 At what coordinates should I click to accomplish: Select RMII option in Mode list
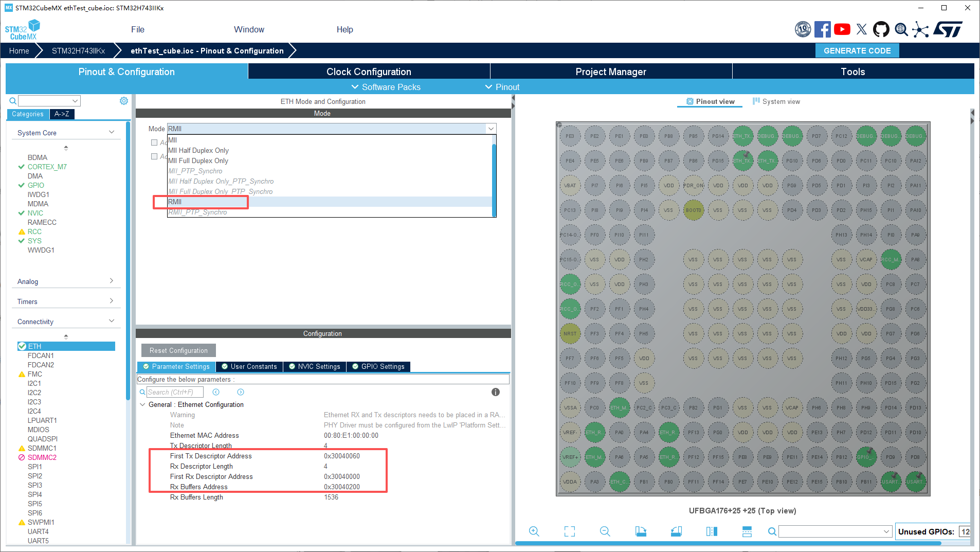330,202
